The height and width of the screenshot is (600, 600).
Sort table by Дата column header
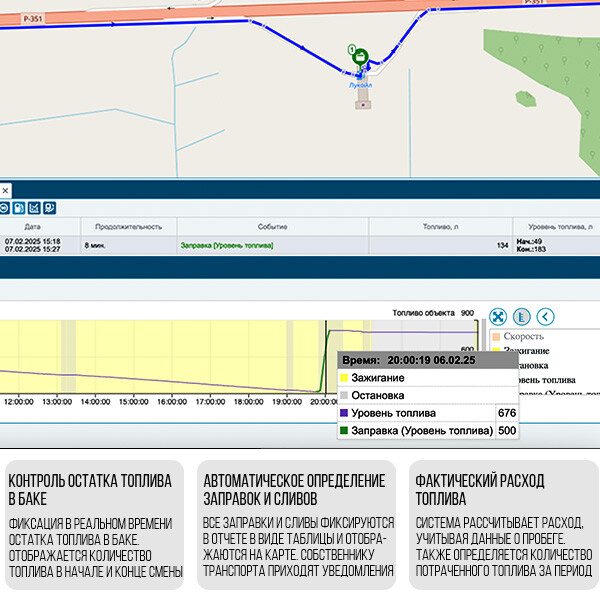point(33,227)
